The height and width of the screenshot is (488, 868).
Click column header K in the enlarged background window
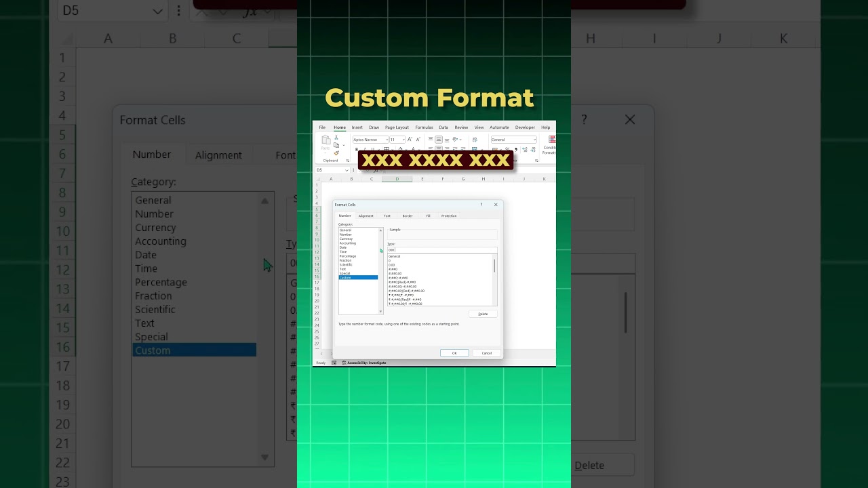(783, 39)
